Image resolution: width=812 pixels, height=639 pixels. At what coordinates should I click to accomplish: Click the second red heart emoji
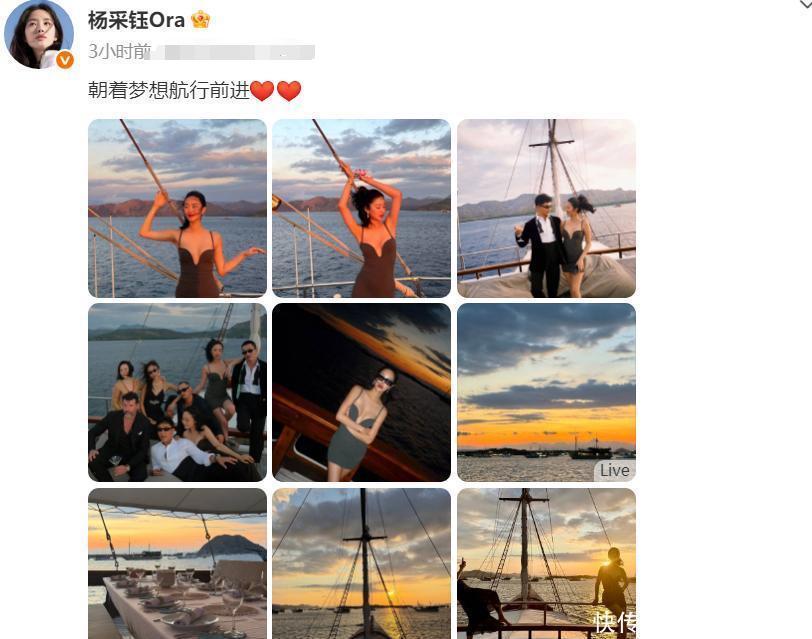tap(289, 91)
